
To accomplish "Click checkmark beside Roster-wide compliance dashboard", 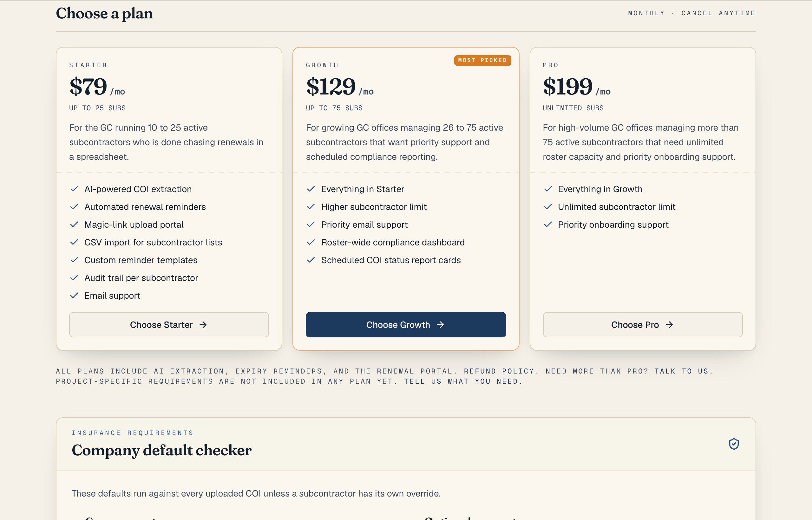I will [311, 242].
